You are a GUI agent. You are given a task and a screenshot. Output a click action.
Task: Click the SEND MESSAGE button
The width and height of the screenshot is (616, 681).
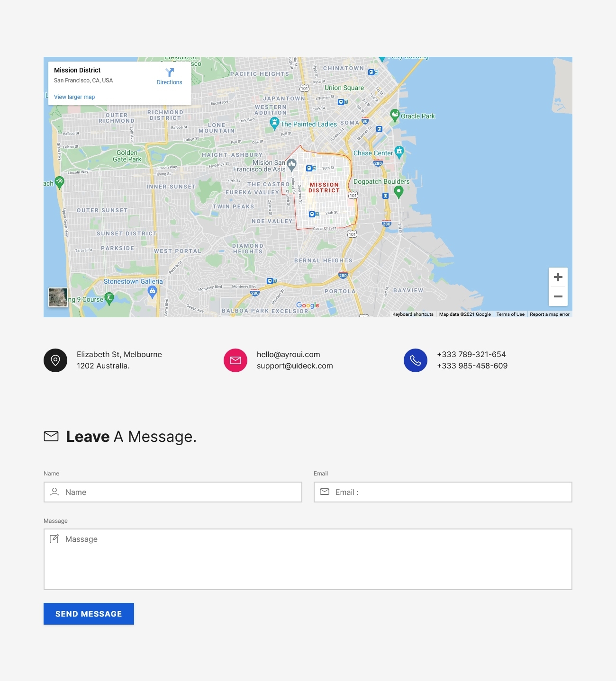pyautogui.click(x=89, y=614)
